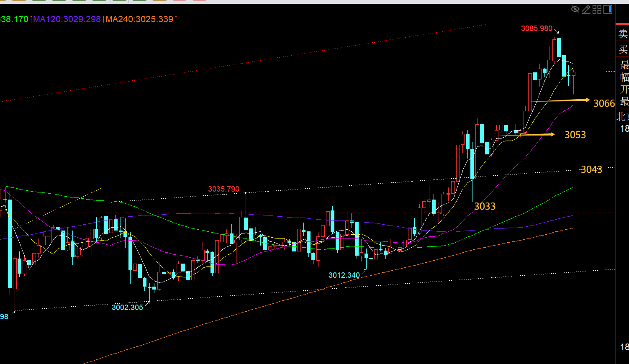Click the MA240 moving average label
The width and height of the screenshot is (629, 364).
click(x=140, y=19)
